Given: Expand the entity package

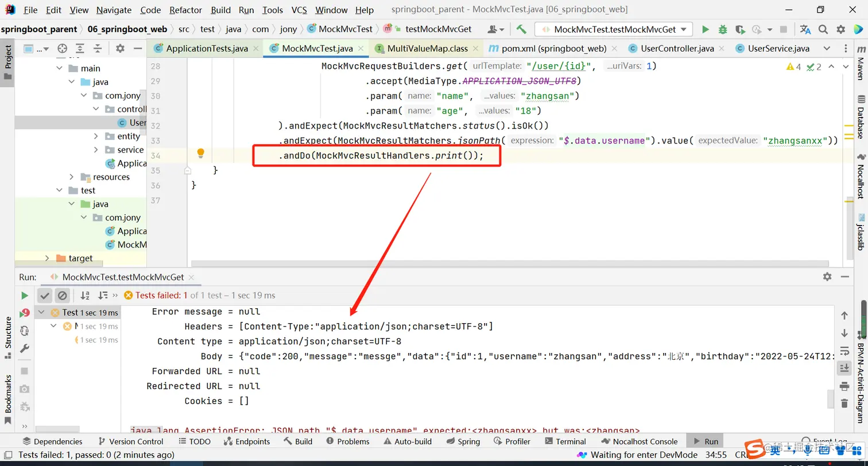Looking at the screenshot, I should pos(96,136).
